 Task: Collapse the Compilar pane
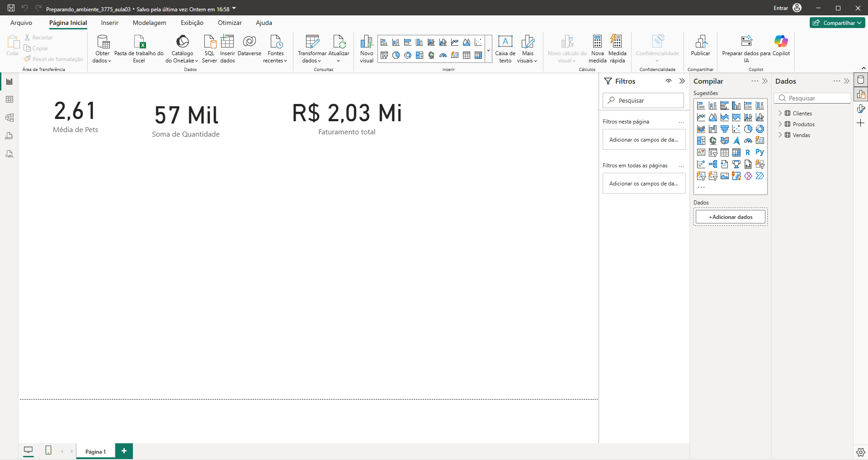click(764, 81)
